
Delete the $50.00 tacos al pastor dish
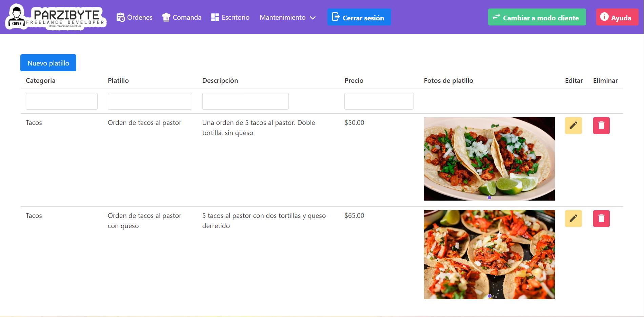(x=601, y=126)
